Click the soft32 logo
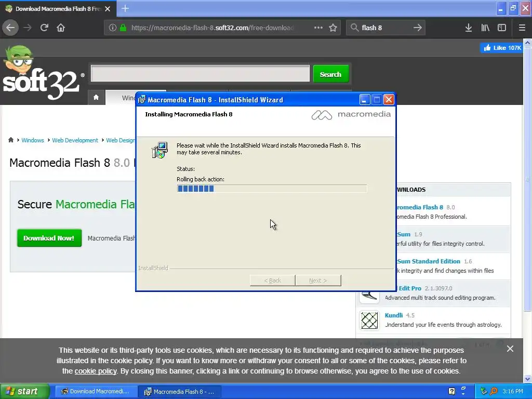 [x=43, y=73]
